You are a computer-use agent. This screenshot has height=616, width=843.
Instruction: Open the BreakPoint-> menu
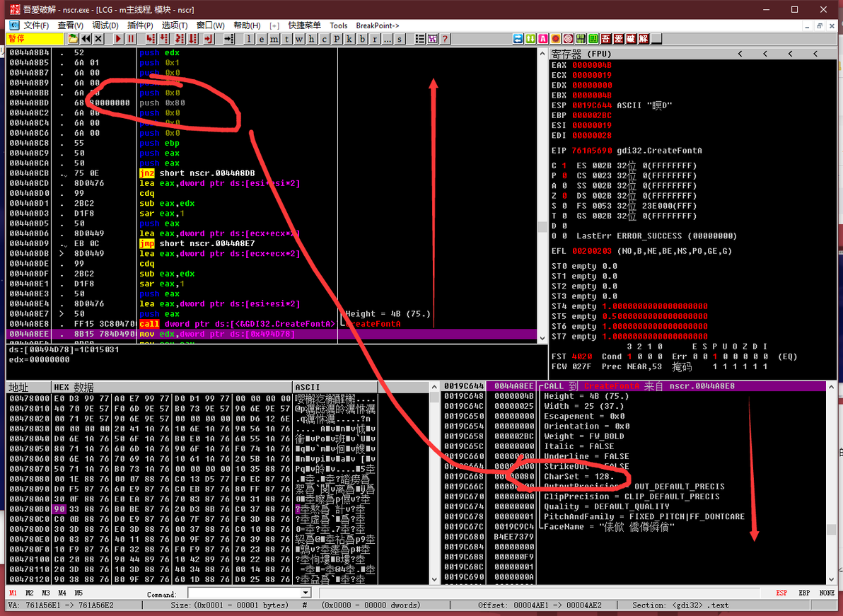378,25
